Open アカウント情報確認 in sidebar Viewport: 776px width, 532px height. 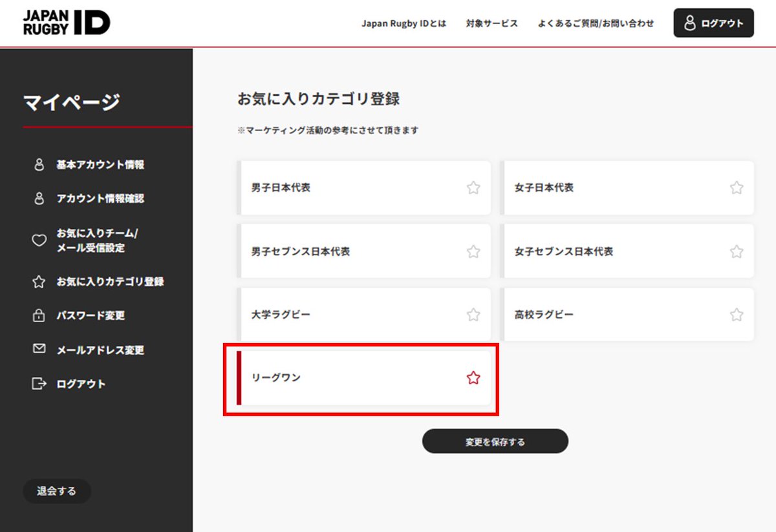[x=100, y=198]
